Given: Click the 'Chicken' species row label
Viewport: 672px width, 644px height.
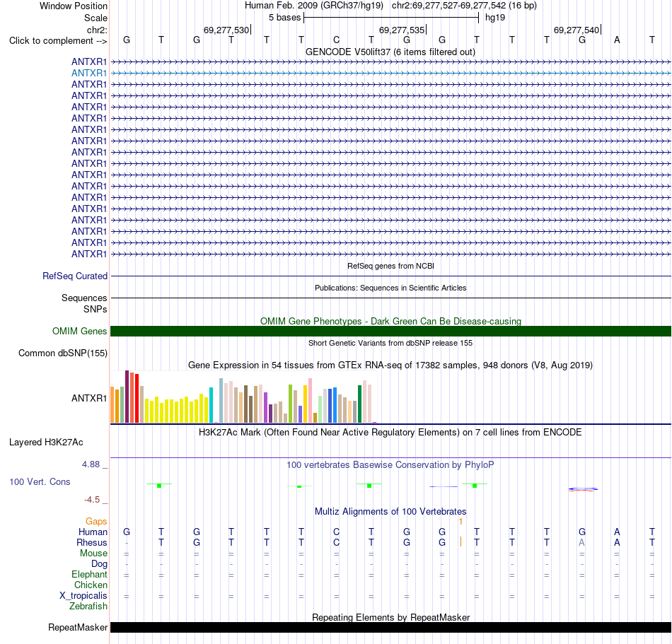Looking at the screenshot, I should pos(91,585).
